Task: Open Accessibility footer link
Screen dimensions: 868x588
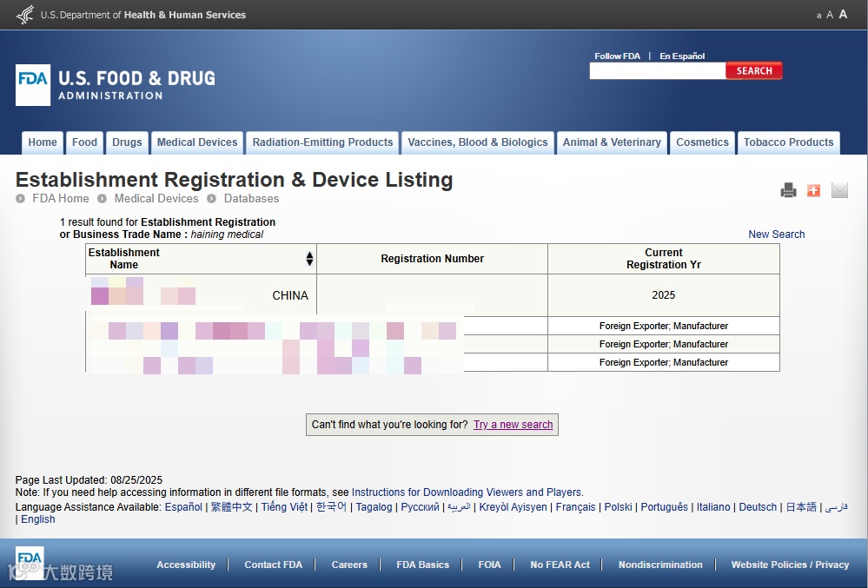Action: [x=186, y=565]
